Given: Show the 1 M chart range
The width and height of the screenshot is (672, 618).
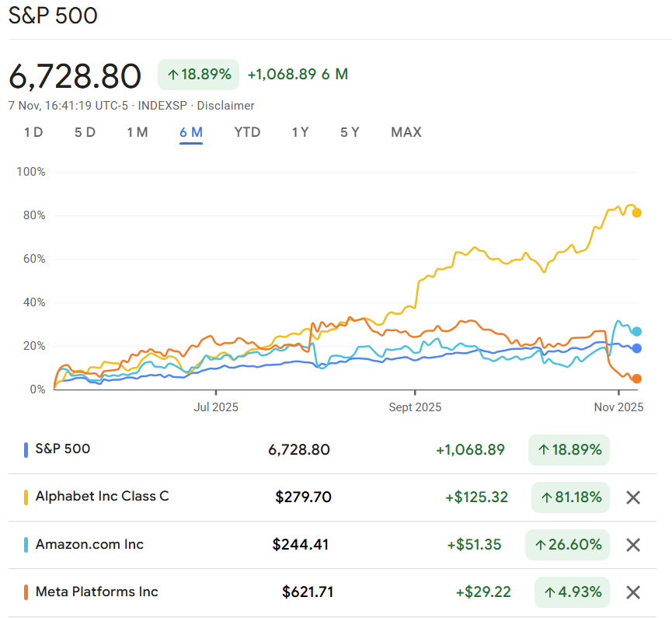Looking at the screenshot, I should pos(138,132).
